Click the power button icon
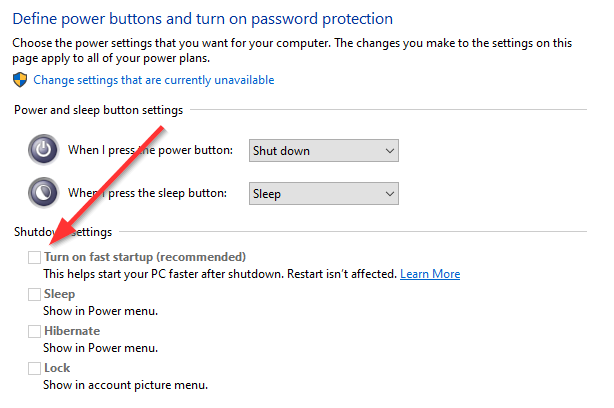 44,150
